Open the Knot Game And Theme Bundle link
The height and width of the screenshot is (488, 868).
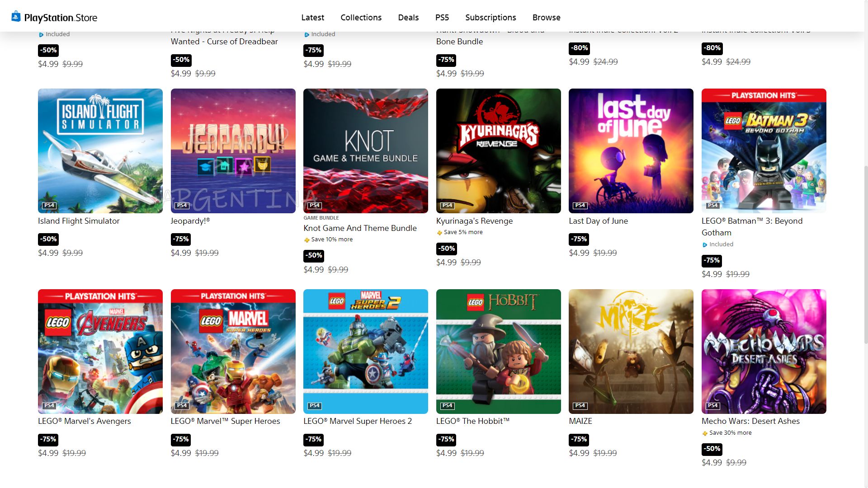click(360, 228)
